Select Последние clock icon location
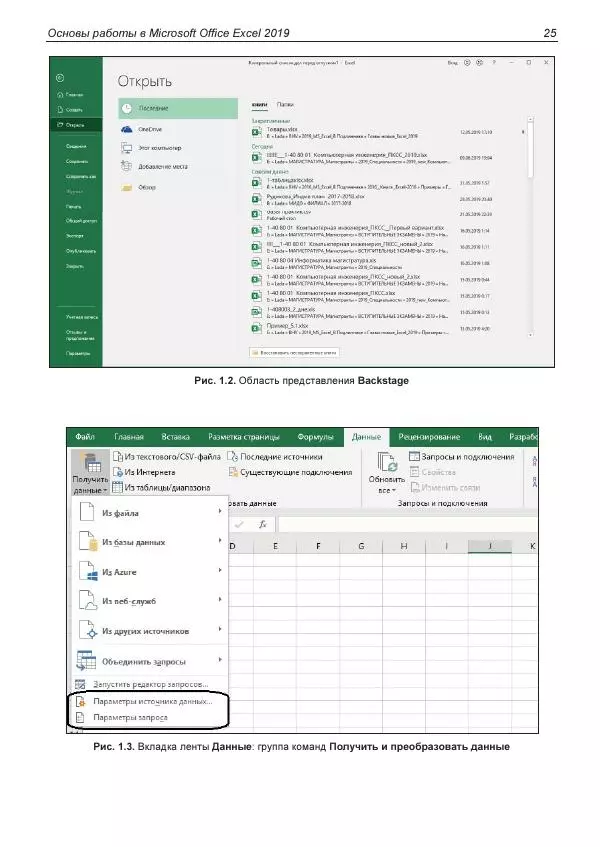600x847 pixels. click(126, 109)
